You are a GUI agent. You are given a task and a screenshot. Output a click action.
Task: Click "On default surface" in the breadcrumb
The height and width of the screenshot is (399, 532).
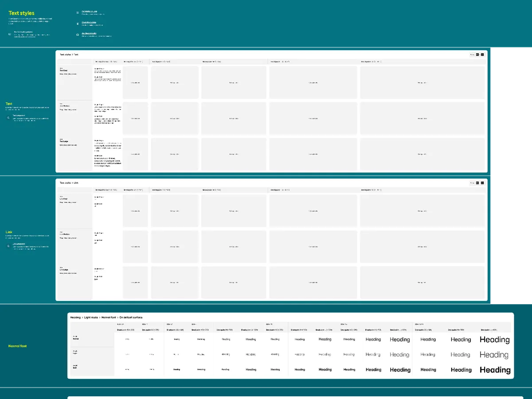(x=131, y=317)
